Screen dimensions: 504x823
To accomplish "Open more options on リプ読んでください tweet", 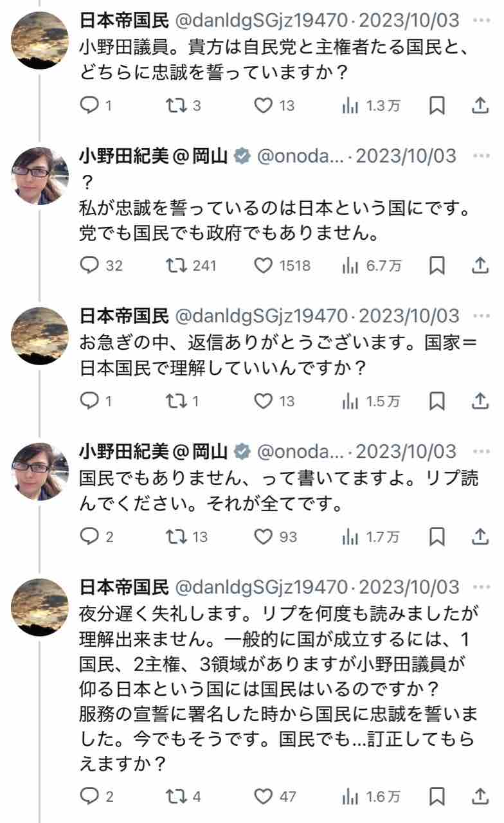I will tap(481, 451).
